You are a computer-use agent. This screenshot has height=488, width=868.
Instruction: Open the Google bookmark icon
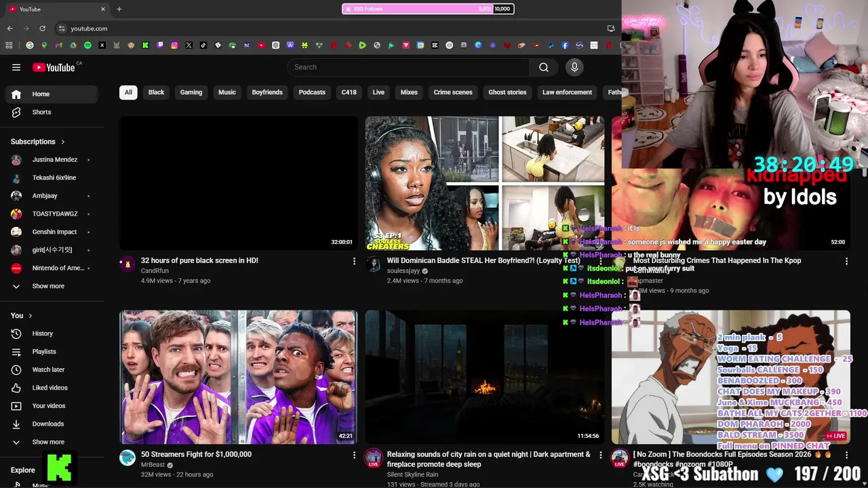pyautogui.click(x=30, y=45)
